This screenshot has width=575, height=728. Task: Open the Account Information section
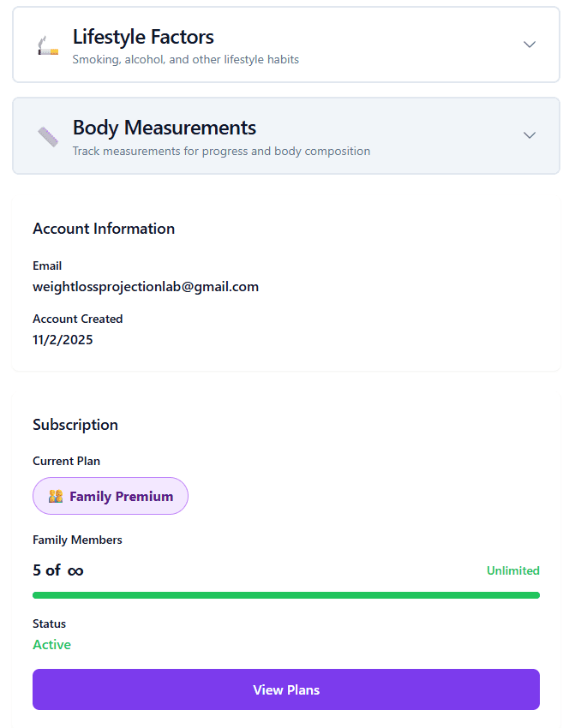(x=103, y=229)
